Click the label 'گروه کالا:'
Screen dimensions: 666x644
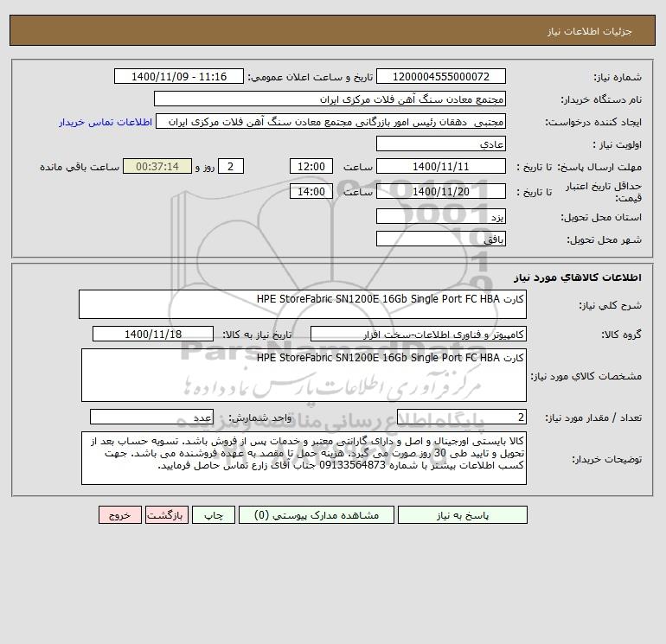coord(622,335)
